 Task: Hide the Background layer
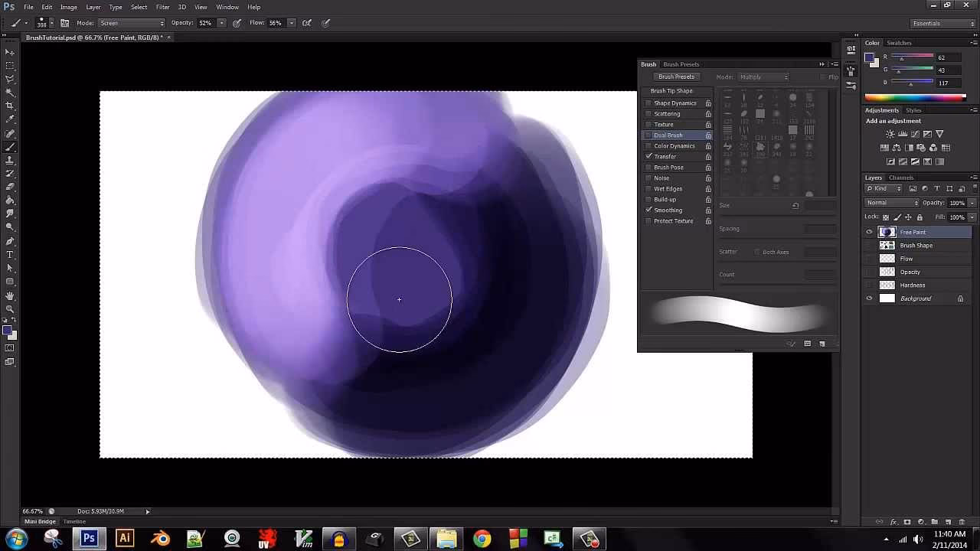tap(869, 298)
